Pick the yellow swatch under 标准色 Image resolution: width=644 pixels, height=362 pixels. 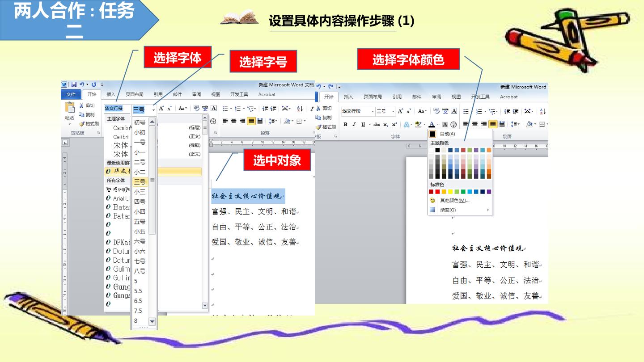(450, 192)
